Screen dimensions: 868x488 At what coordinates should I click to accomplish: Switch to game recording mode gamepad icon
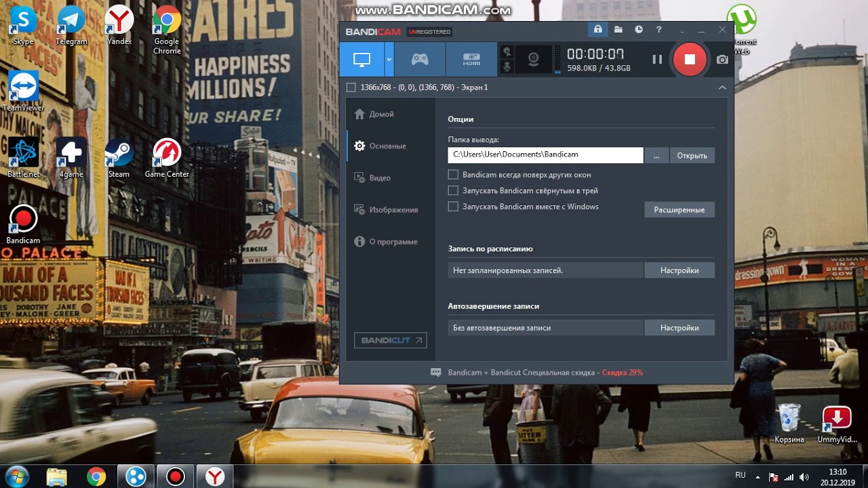click(x=420, y=60)
